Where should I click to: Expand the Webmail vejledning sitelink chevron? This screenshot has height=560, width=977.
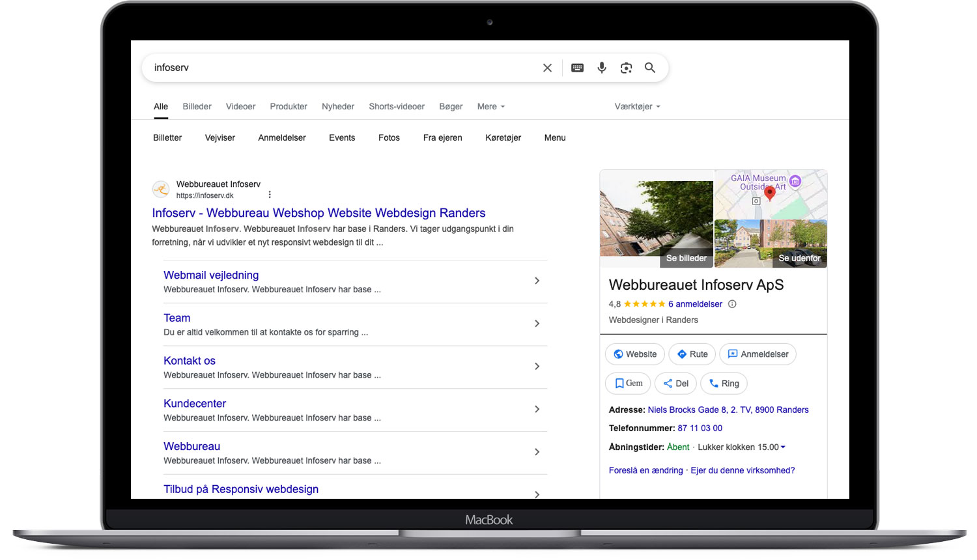click(537, 281)
